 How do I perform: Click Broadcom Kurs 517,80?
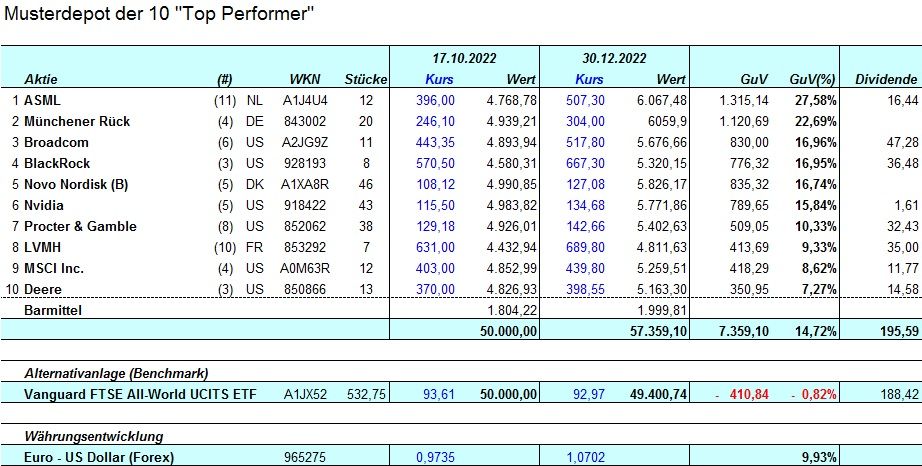point(586,143)
